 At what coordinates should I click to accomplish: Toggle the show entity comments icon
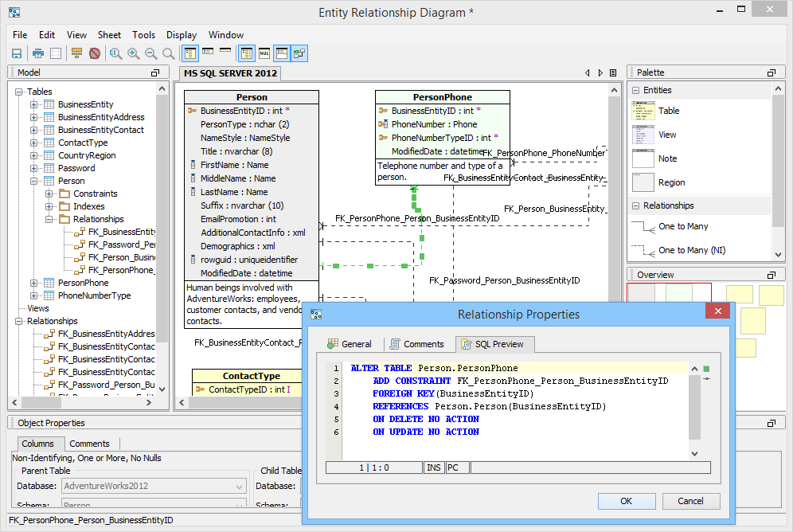pos(282,53)
